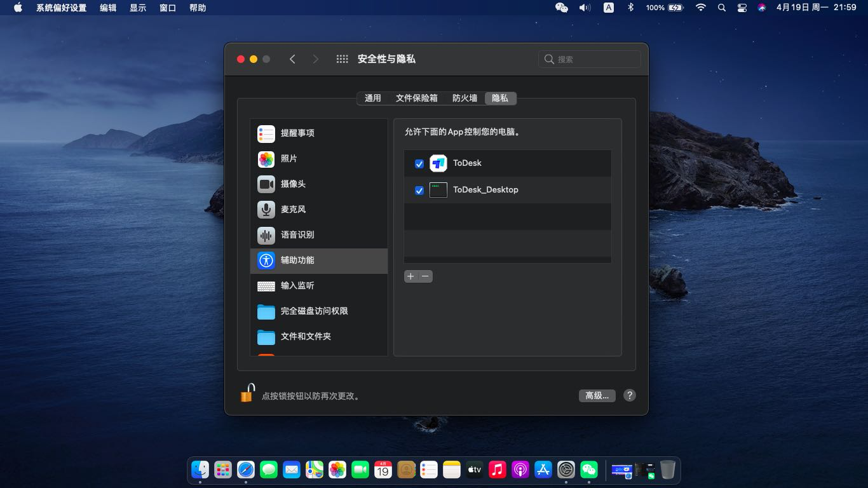Select 提醒事项 in the privacy sidebar
Image resolution: width=868 pixels, height=488 pixels.
click(x=319, y=133)
